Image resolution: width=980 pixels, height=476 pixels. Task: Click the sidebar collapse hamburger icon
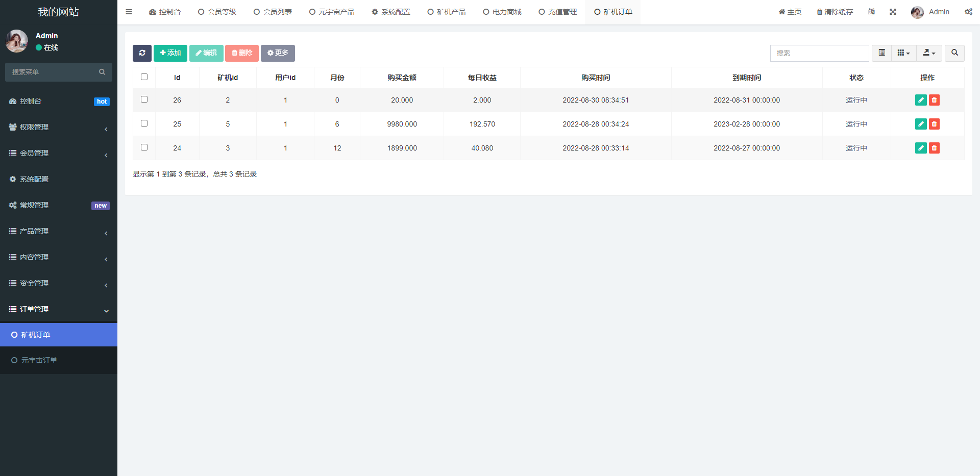[x=129, y=12]
